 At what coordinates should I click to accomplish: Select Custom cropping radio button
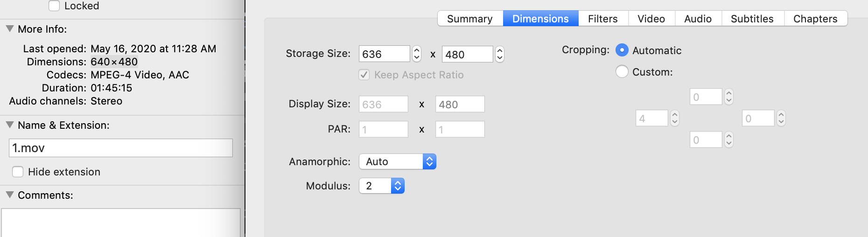click(x=622, y=72)
